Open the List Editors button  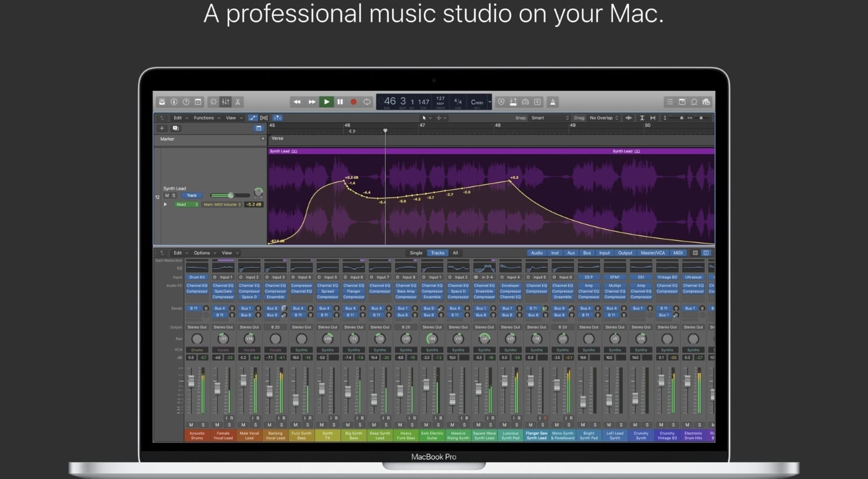click(x=670, y=102)
